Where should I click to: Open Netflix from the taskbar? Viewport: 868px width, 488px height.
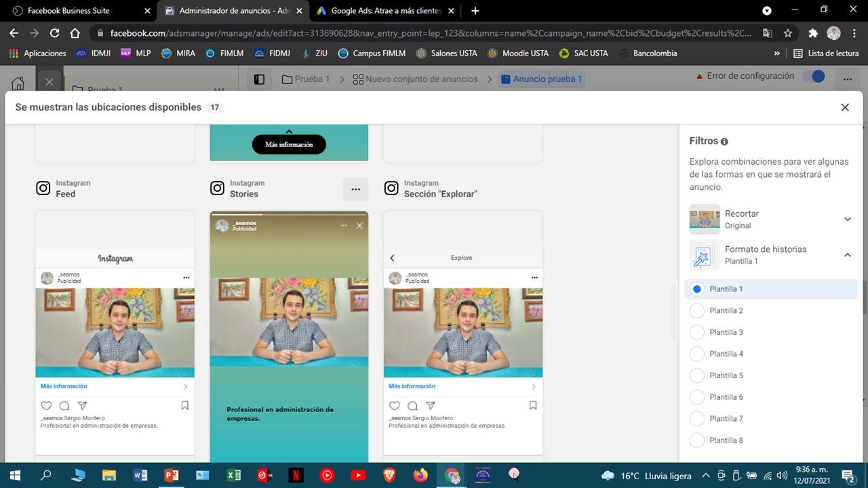[x=296, y=475]
